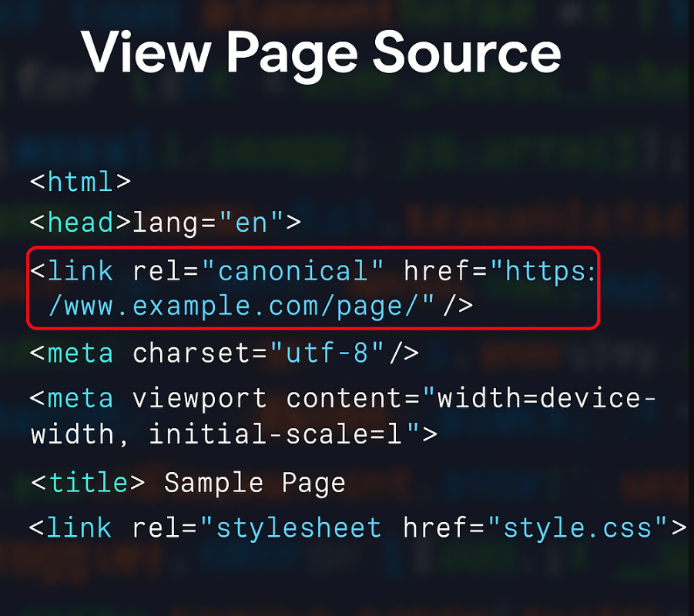Click the <head>lang="en"> line
The width and height of the screenshot is (694, 616).
(165, 223)
